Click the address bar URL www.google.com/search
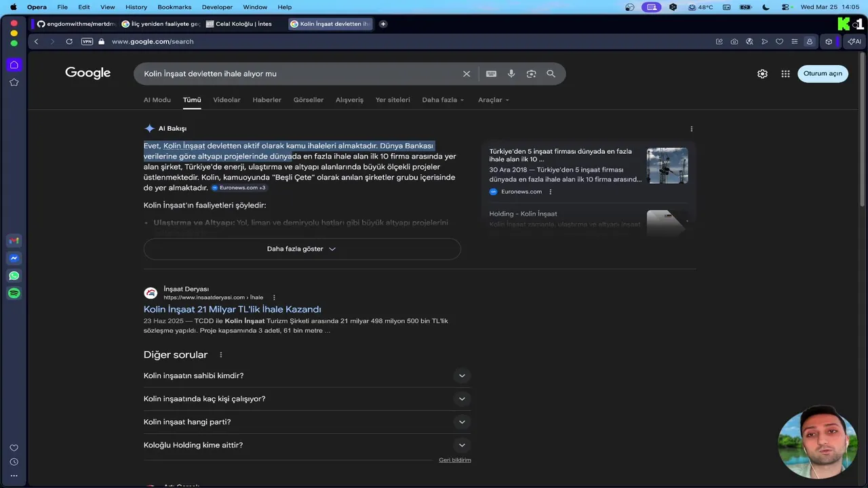Viewport: 868px width, 488px height. pos(153,41)
